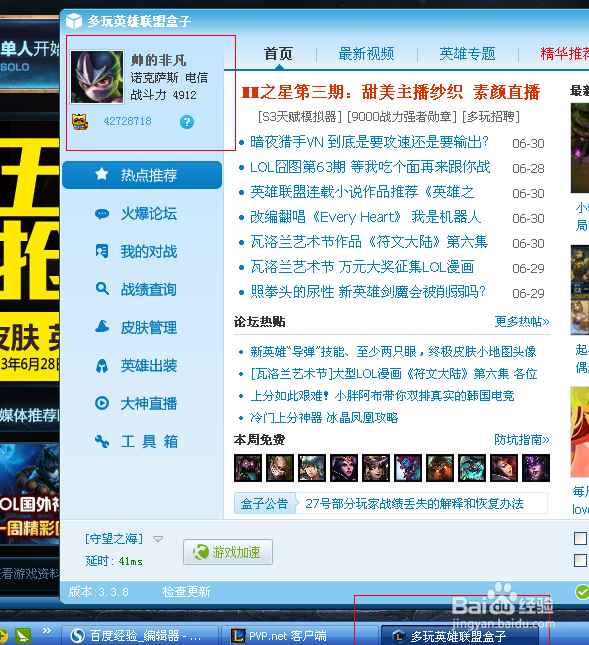Click the third free champion icon
The height and width of the screenshot is (645, 589).
[x=312, y=468]
